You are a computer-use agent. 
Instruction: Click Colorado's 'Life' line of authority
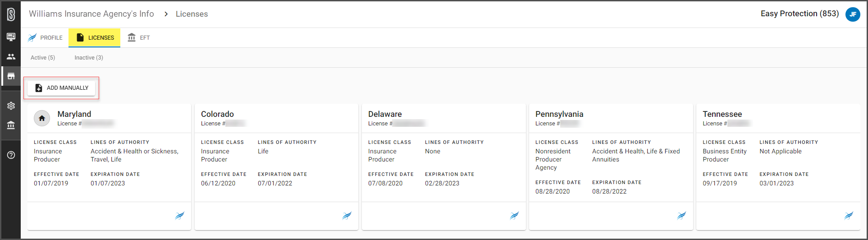[263, 151]
